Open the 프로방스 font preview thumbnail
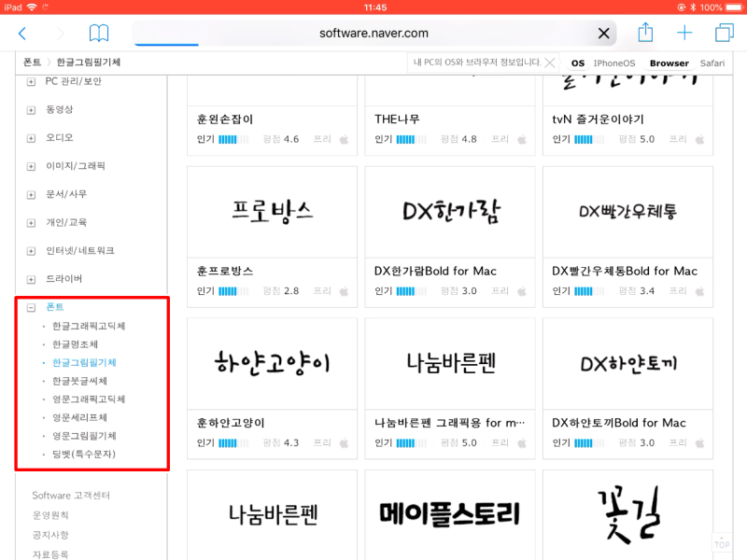This screenshot has height=560, width=747. 272,212
